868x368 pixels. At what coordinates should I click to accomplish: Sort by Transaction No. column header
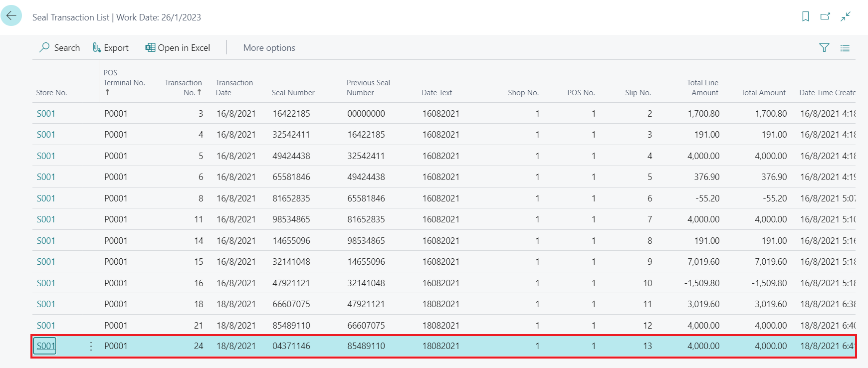[x=183, y=88]
